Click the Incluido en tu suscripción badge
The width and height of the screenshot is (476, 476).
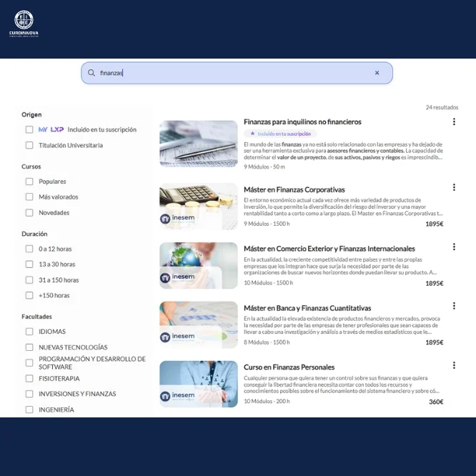click(x=280, y=134)
